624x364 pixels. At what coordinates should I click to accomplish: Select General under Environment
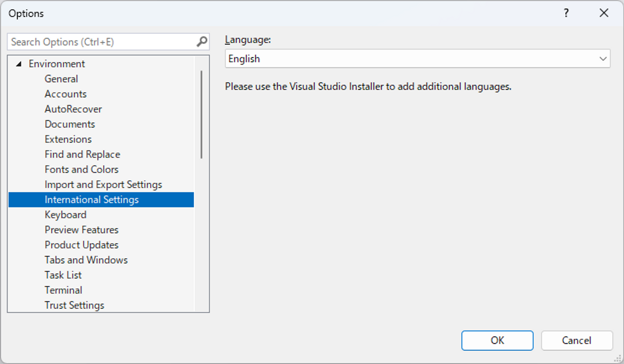[61, 79]
